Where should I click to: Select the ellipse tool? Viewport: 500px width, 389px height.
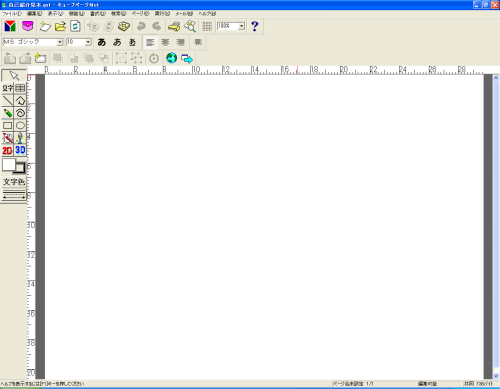click(x=20, y=125)
